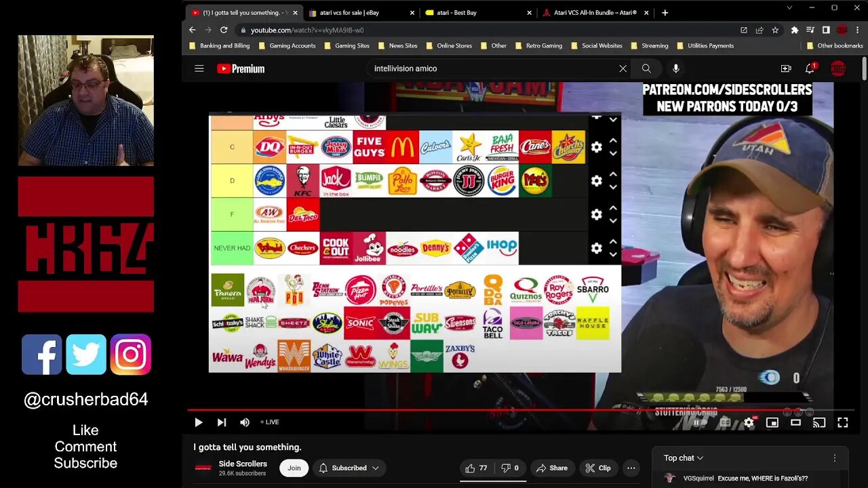The image size is (868, 488).
Task: Bookmark this page with the star
Action: (775, 30)
